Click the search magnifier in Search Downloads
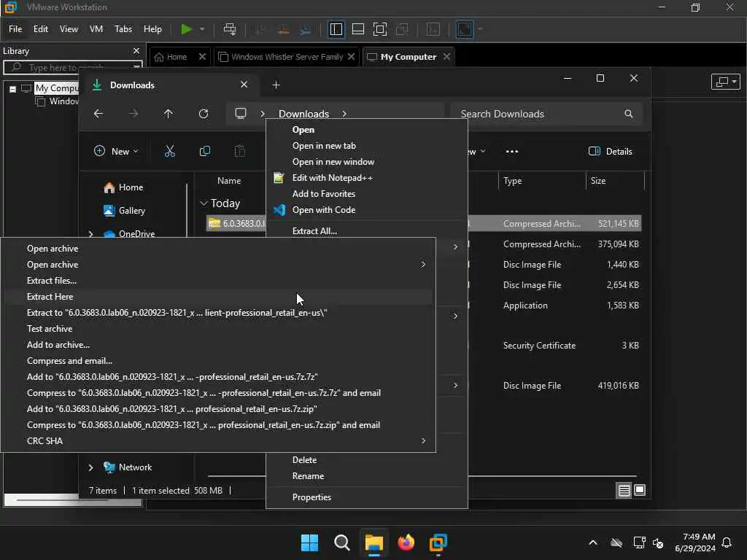The height and width of the screenshot is (560, 747). click(x=629, y=114)
